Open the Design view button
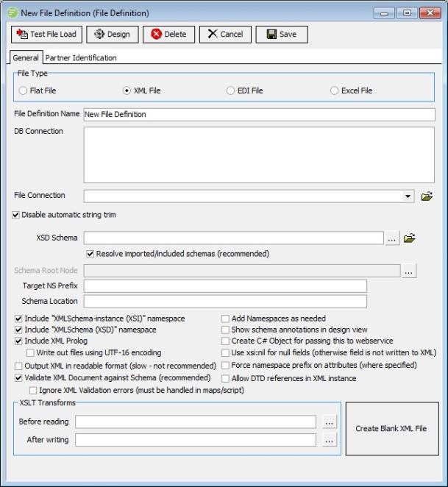 click(x=112, y=34)
